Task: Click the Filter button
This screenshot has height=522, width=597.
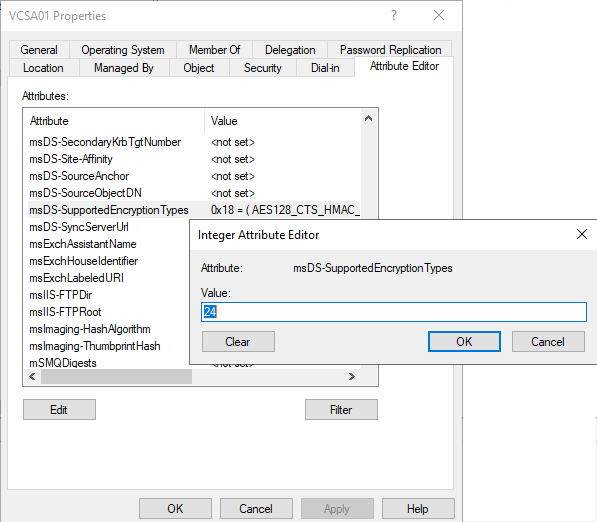Action: 341,410
